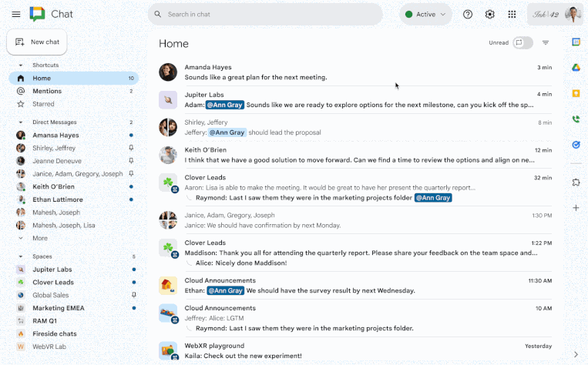Expand the side panel chevron at bottom right

pyautogui.click(x=576, y=354)
